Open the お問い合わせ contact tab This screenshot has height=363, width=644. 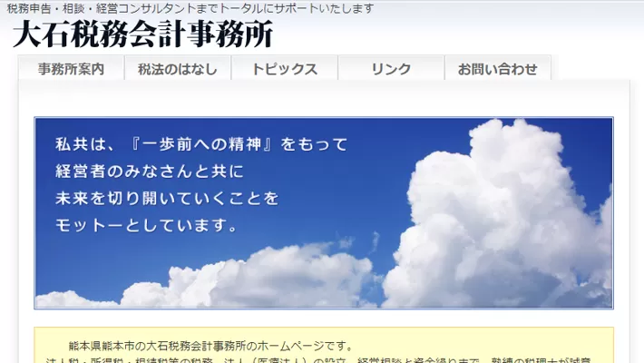497,69
